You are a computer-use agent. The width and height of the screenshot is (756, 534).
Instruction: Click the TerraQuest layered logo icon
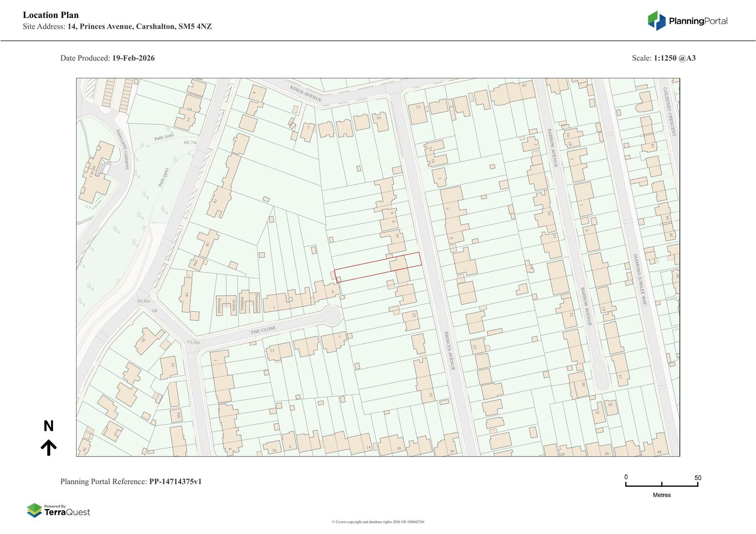point(34,510)
